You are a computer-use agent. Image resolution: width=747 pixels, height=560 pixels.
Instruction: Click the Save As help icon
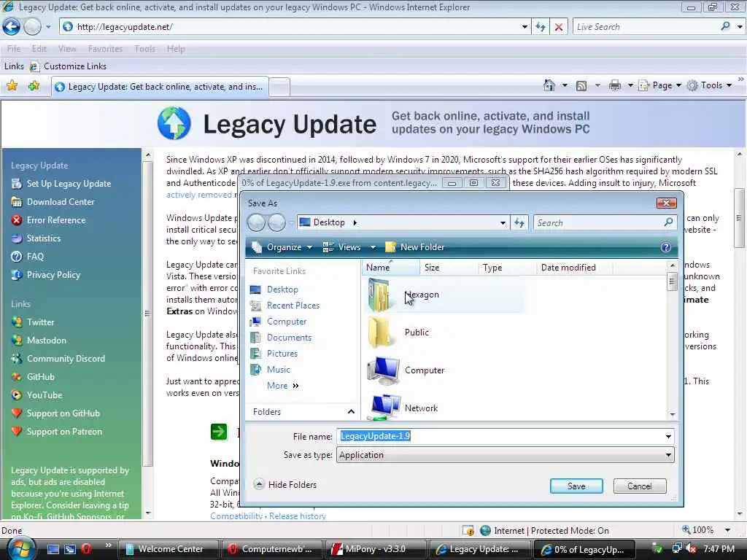click(665, 247)
